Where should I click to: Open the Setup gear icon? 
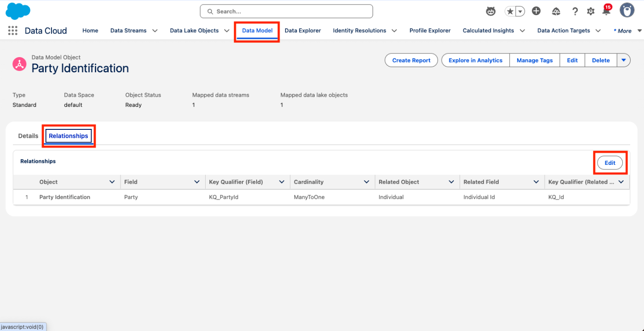pyautogui.click(x=591, y=12)
